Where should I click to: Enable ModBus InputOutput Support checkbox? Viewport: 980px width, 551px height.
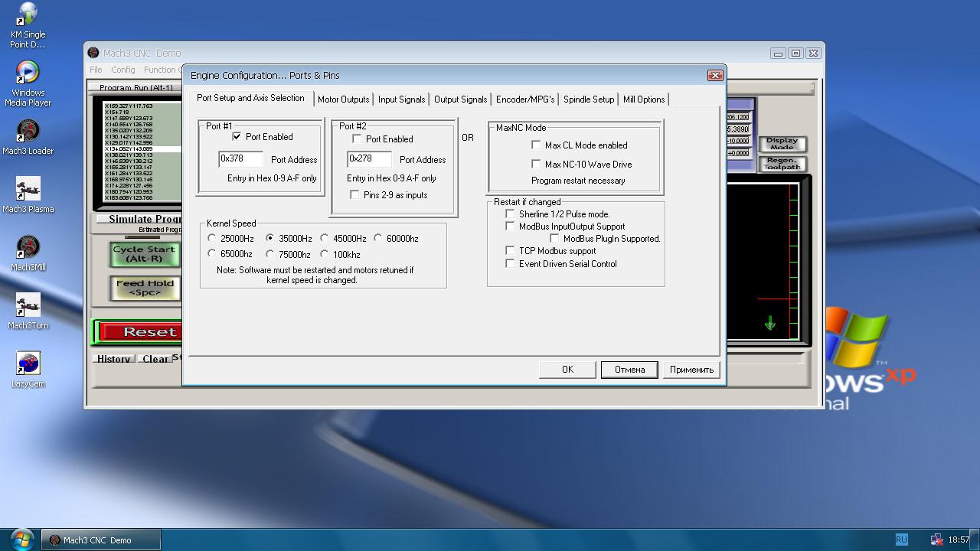510,227
